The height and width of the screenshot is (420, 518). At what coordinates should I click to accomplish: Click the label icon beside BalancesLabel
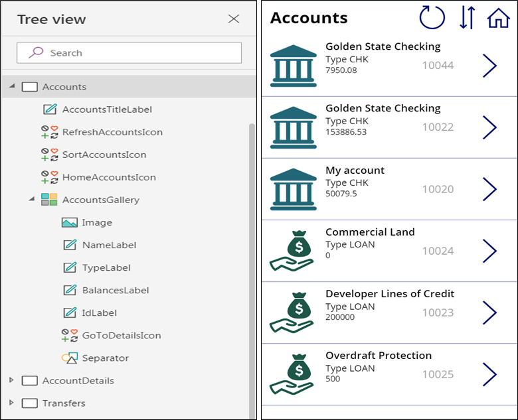click(70, 290)
